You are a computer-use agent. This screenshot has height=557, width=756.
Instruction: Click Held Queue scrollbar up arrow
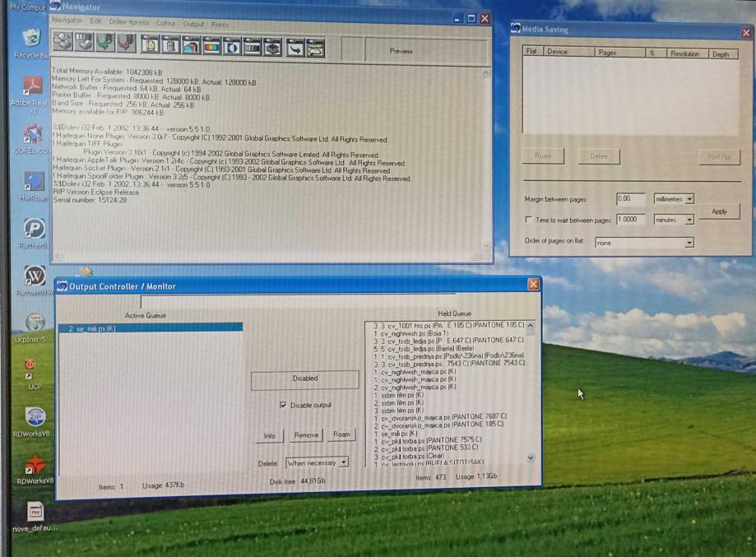[531, 326]
